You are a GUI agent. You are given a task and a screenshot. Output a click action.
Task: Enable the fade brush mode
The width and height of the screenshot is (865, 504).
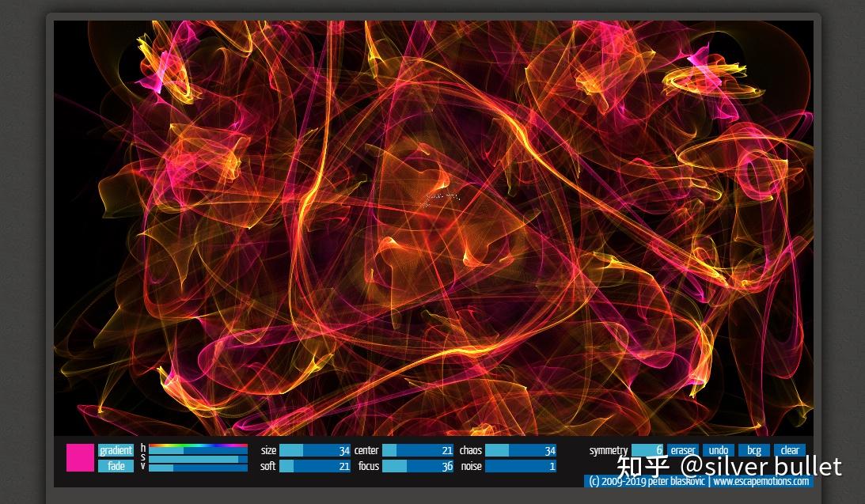[116, 466]
